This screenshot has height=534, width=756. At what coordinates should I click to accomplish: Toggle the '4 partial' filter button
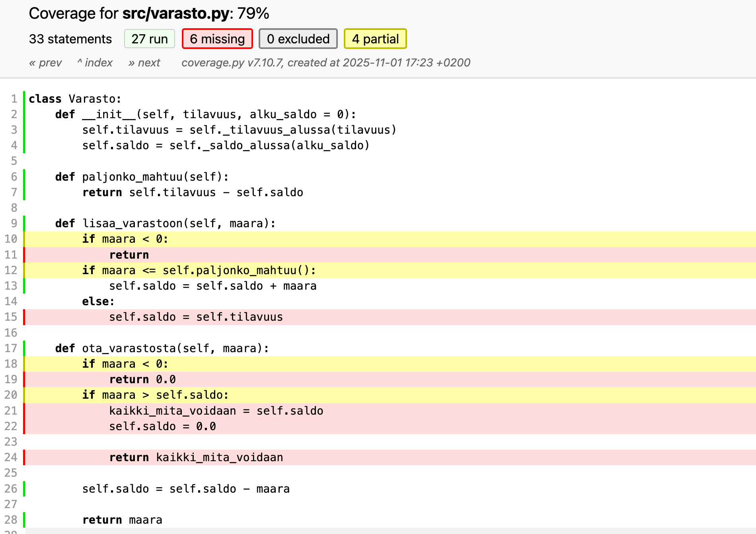pos(375,39)
